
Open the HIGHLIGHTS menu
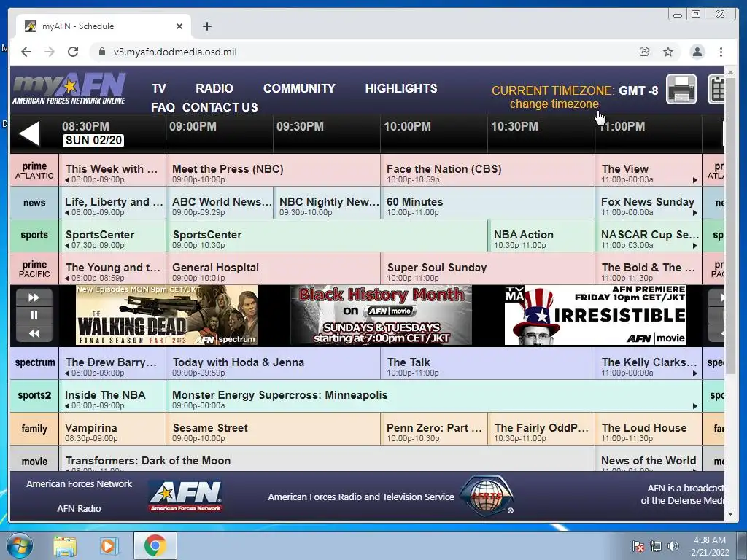pyautogui.click(x=401, y=88)
